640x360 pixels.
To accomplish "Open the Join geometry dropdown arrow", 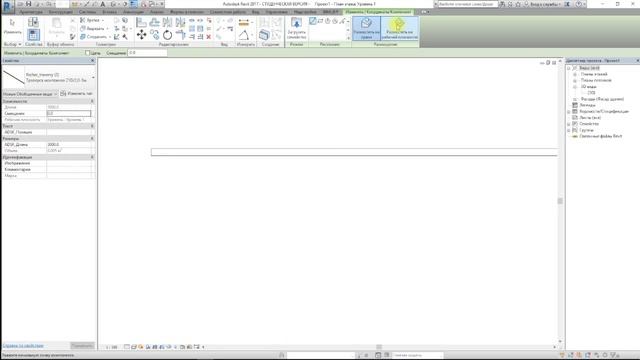I will 110,37.
